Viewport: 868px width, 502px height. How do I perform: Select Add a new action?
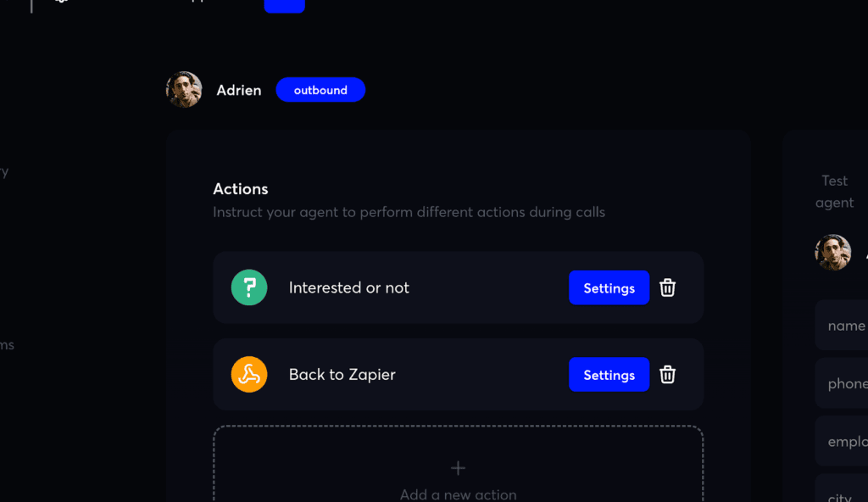(457, 494)
